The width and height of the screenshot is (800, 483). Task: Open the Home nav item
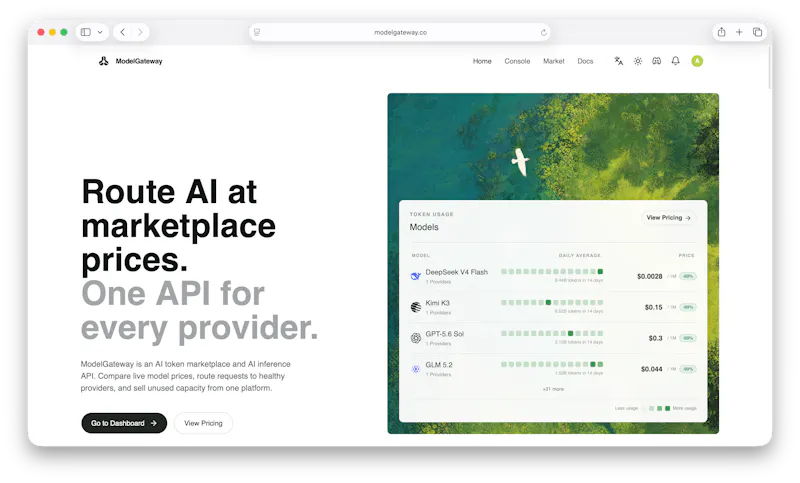(x=482, y=61)
